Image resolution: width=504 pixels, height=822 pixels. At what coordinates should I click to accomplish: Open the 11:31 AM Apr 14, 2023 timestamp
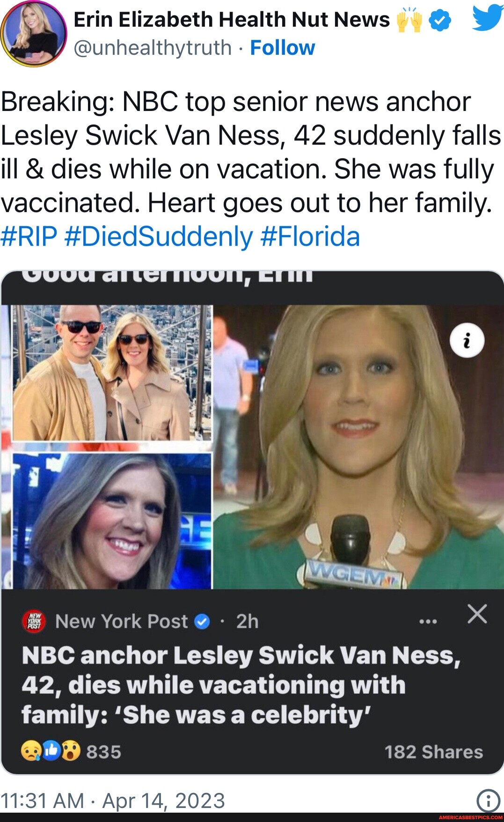(x=113, y=800)
